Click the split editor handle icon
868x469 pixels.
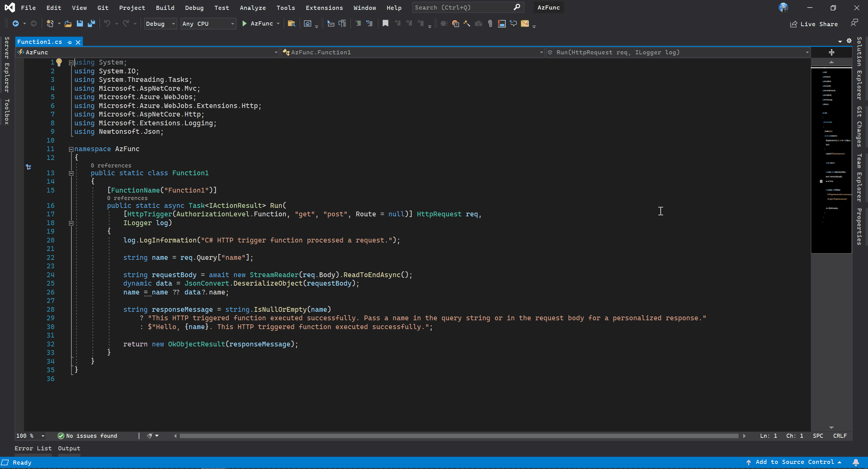[x=831, y=52]
